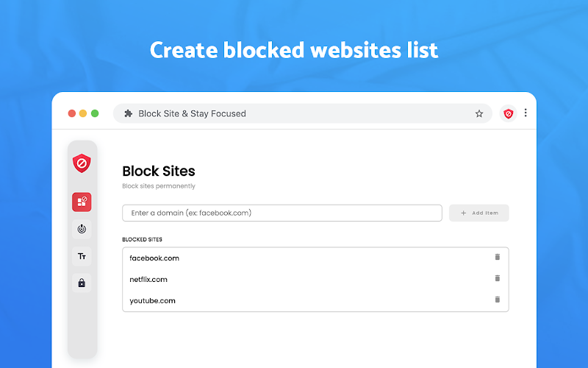Open the browser three-dot menu
The width and height of the screenshot is (588, 368).
(526, 113)
